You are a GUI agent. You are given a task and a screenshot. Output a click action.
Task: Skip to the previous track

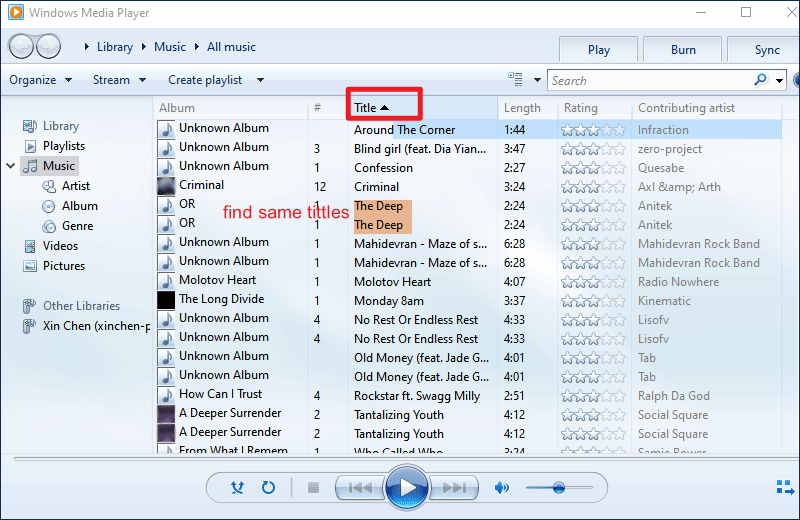[360, 488]
